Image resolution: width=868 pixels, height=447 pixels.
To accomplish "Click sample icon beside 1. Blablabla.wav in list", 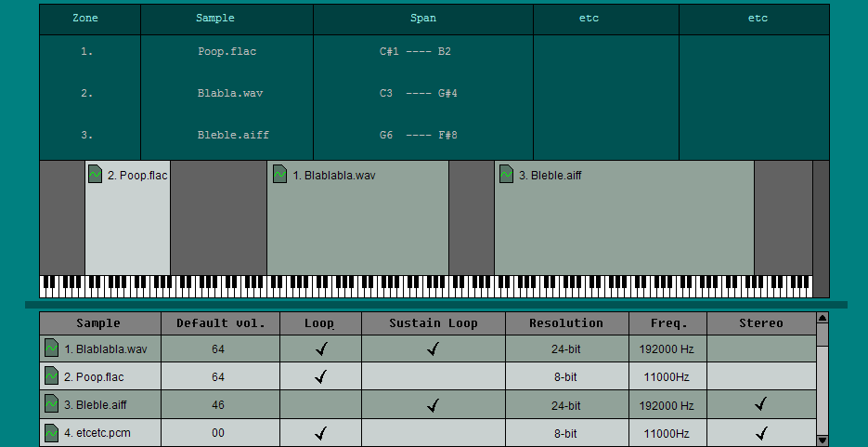I will 52,348.
